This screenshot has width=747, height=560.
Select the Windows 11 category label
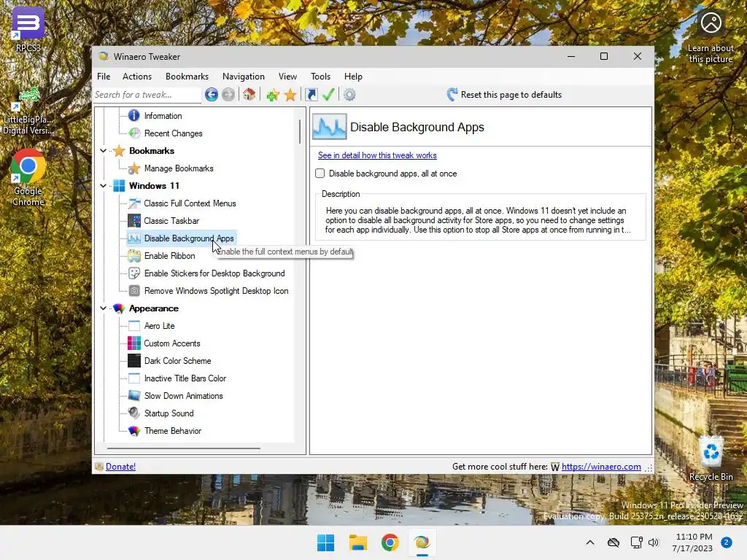154,186
